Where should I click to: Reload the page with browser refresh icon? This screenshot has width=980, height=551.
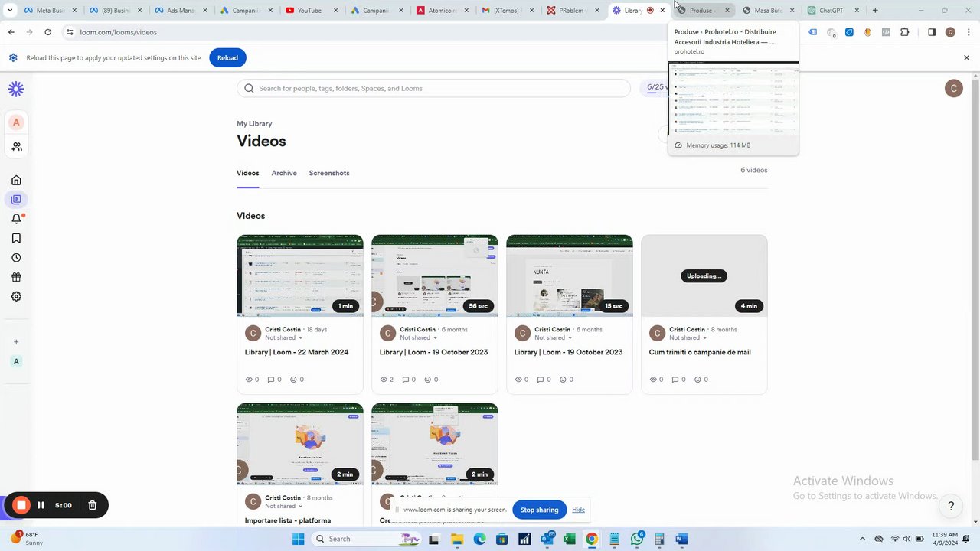(47, 32)
